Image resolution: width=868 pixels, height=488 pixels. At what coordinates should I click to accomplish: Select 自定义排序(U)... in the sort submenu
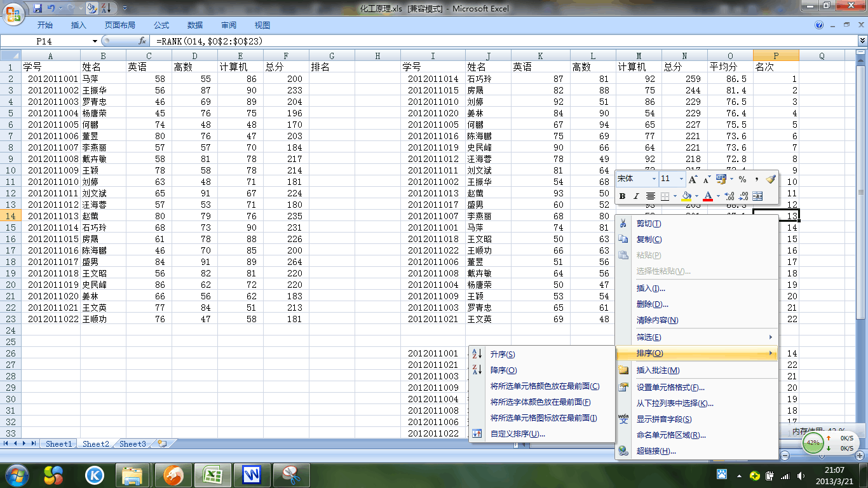pyautogui.click(x=542, y=434)
